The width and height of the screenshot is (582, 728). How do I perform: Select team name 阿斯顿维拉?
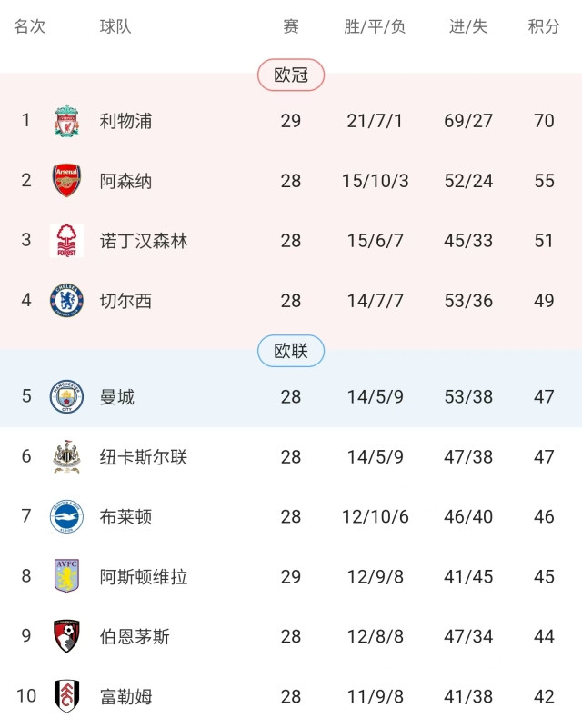tap(144, 576)
